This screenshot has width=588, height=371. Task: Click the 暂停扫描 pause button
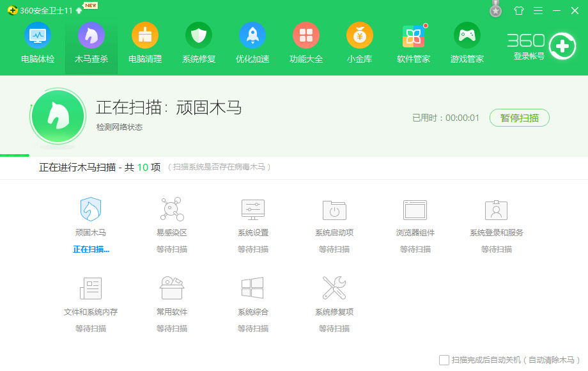(519, 118)
